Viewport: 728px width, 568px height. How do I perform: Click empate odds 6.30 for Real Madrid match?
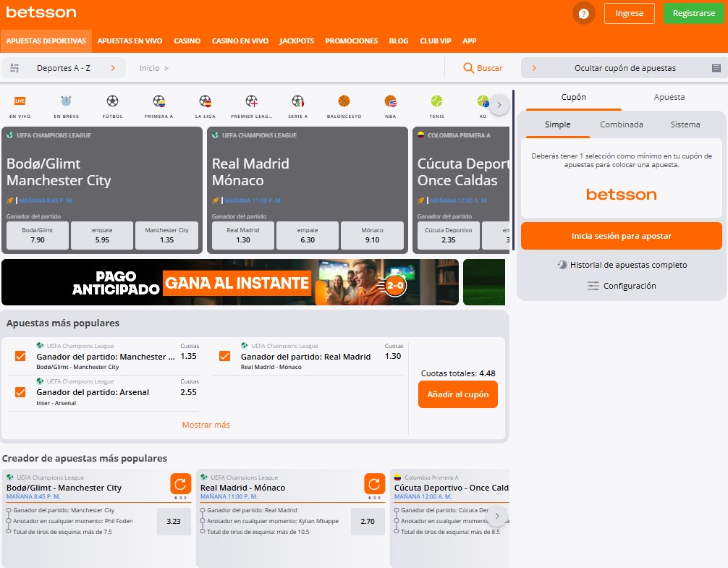(x=308, y=235)
